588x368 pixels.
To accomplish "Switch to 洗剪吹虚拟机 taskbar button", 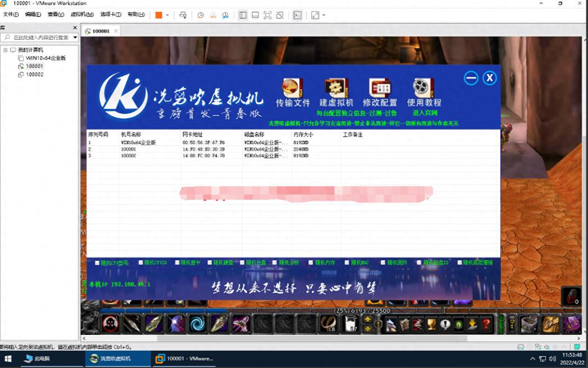I will [x=118, y=358].
